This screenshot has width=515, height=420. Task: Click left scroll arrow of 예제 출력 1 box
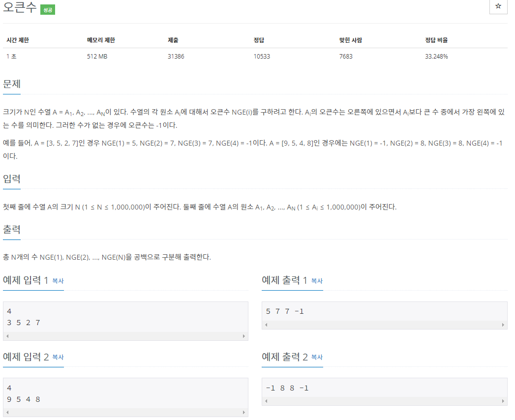coord(267,325)
